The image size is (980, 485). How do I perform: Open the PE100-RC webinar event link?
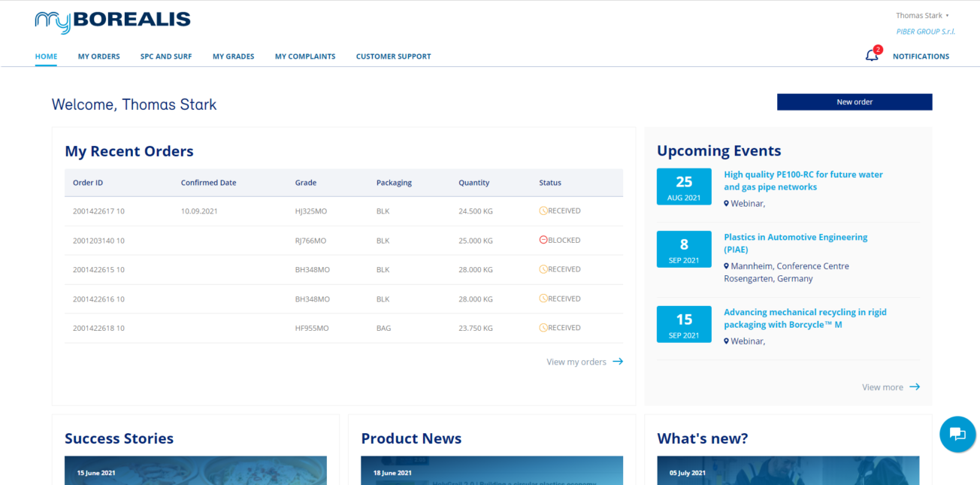(x=803, y=180)
